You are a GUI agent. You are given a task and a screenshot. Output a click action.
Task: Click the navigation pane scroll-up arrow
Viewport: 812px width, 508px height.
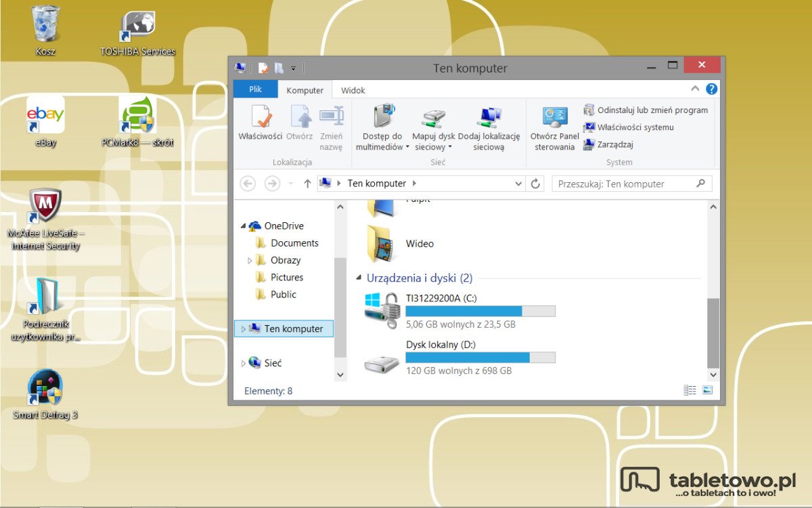[340, 206]
